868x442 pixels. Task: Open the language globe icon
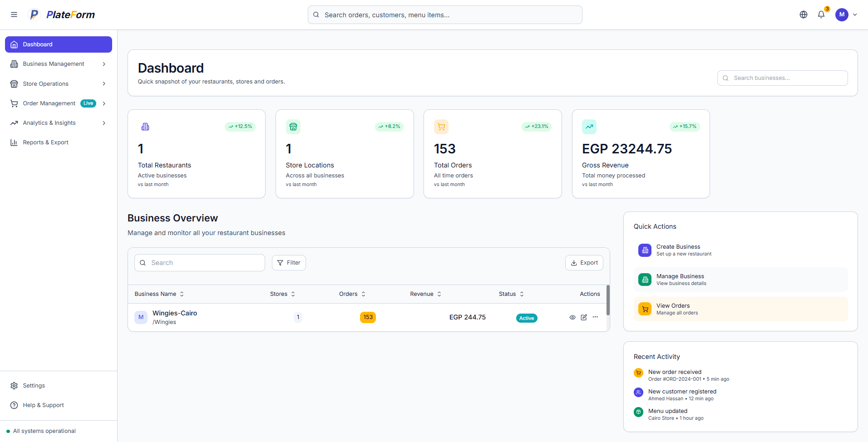point(803,15)
